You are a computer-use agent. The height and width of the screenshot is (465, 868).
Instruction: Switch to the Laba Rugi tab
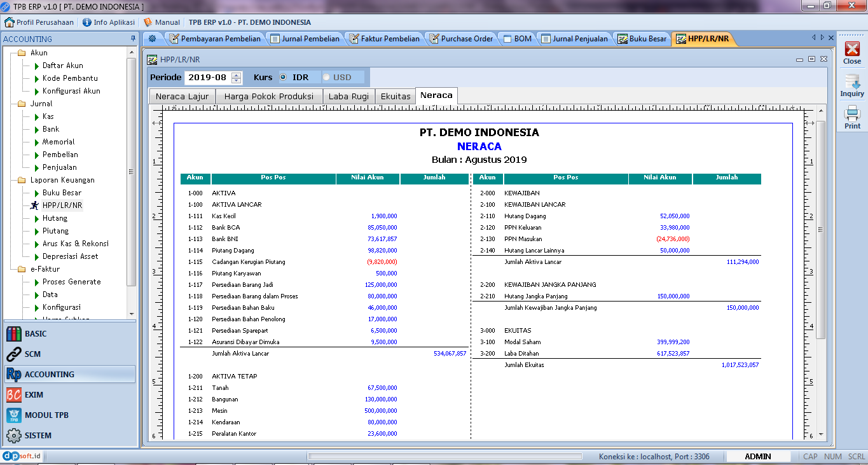pos(348,97)
